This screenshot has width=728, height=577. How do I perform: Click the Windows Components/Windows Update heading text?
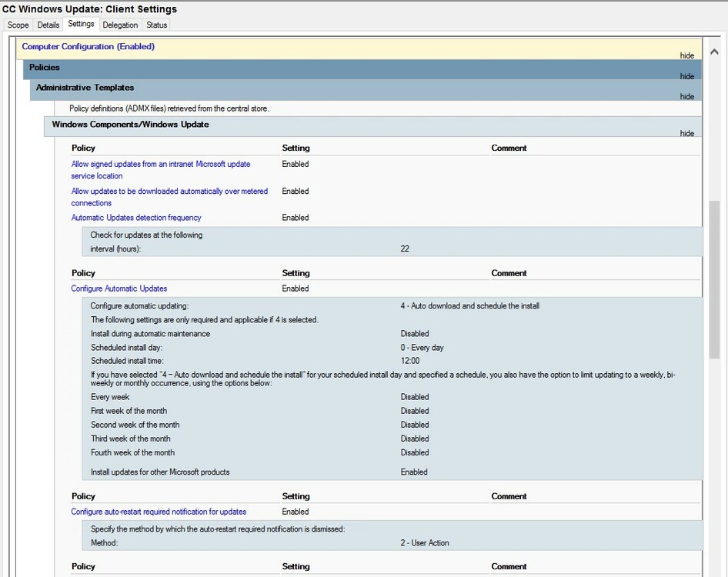tap(130, 124)
